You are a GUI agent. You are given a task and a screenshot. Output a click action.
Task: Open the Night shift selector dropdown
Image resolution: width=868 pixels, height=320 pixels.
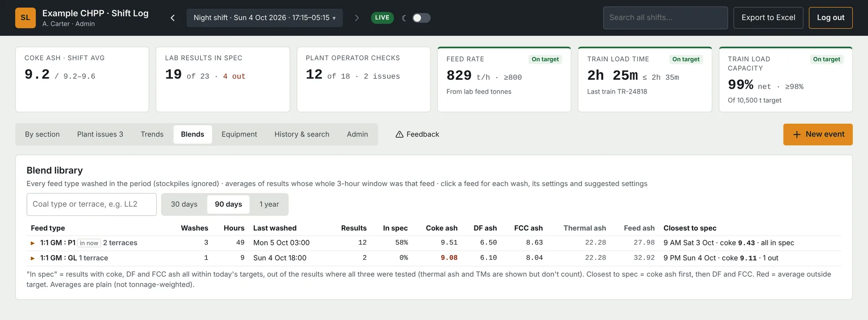tap(265, 18)
